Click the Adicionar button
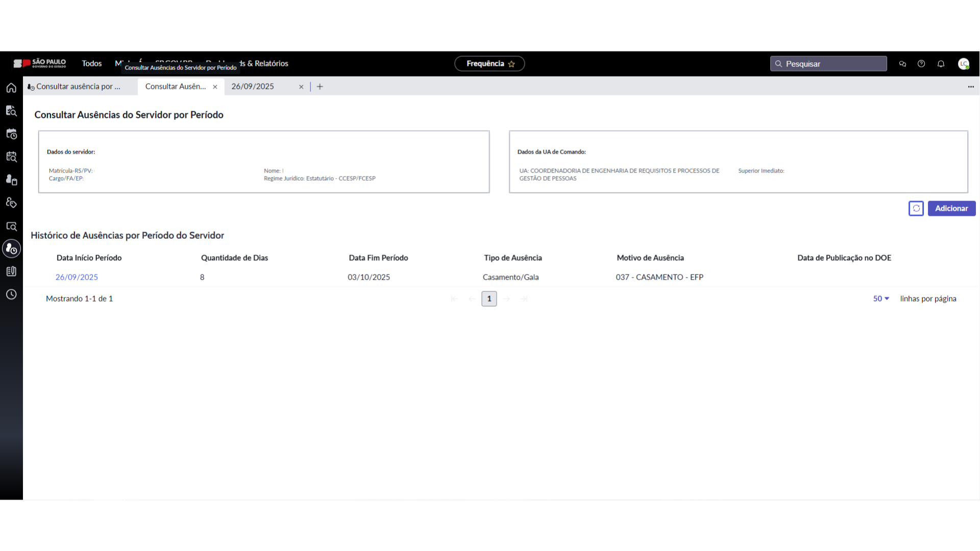The width and height of the screenshot is (980, 551). (951, 208)
